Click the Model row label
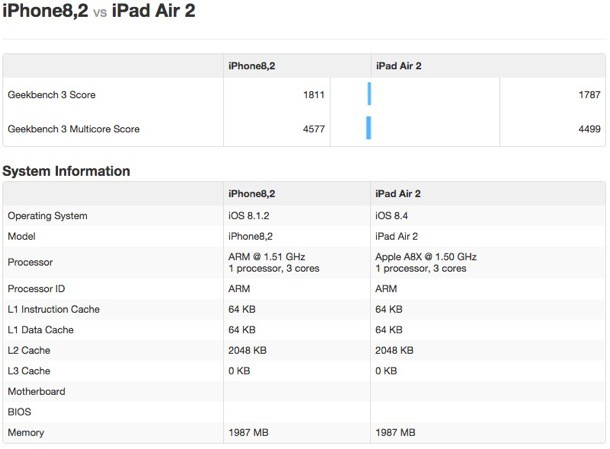The image size is (610, 449). coord(21,236)
